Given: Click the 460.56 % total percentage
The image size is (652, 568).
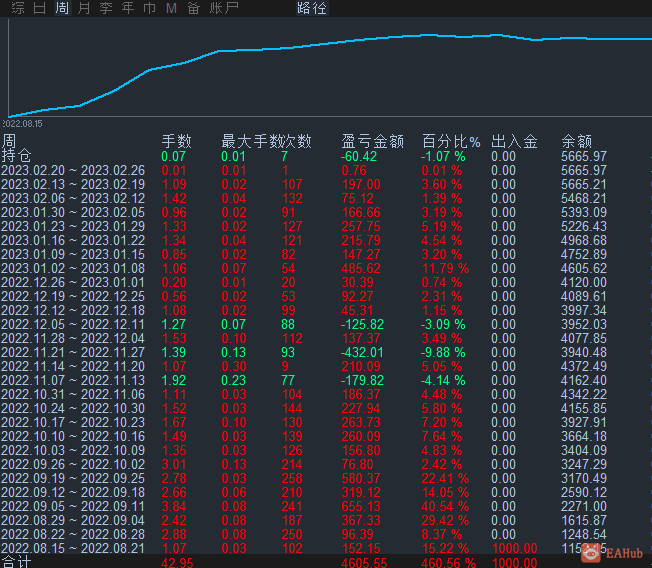Looking at the screenshot, I should pyautogui.click(x=448, y=563).
